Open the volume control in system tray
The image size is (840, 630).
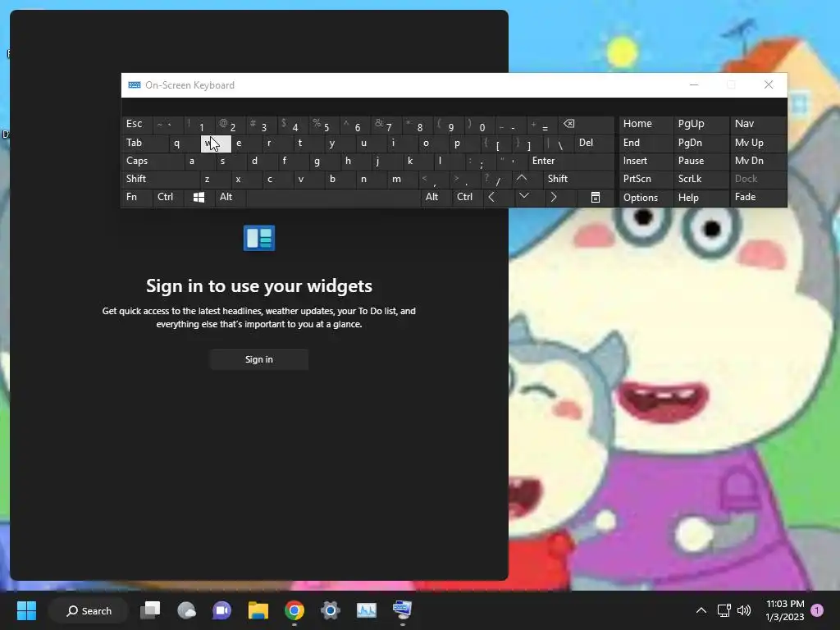[744, 610]
